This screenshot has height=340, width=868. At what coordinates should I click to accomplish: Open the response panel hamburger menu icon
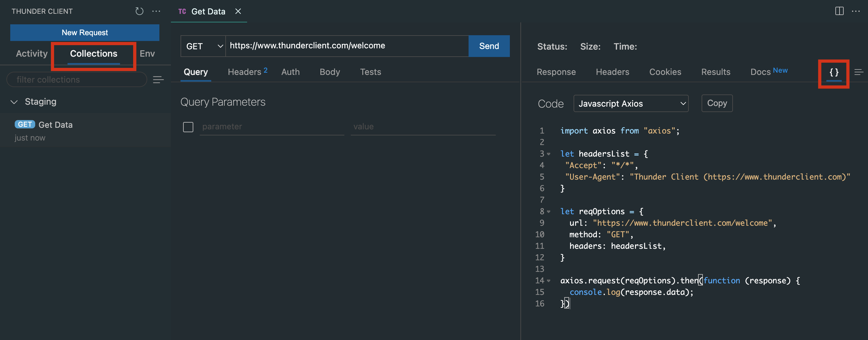click(859, 72)
